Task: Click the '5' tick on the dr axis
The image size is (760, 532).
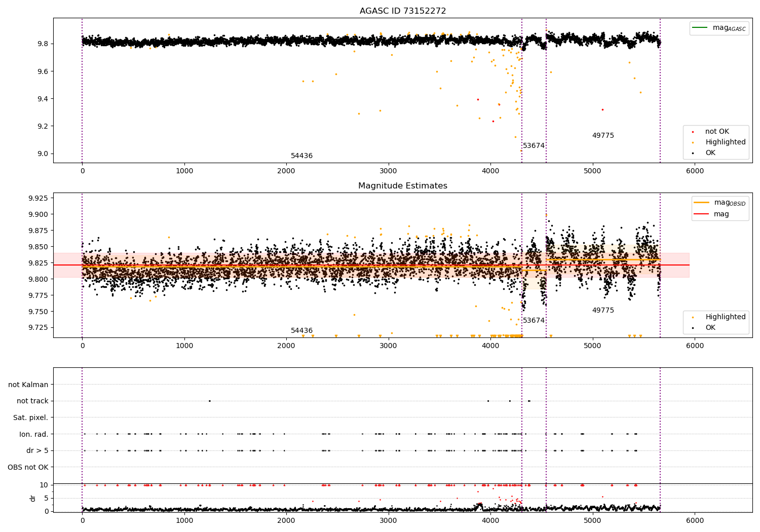Action: click(47, 499)
